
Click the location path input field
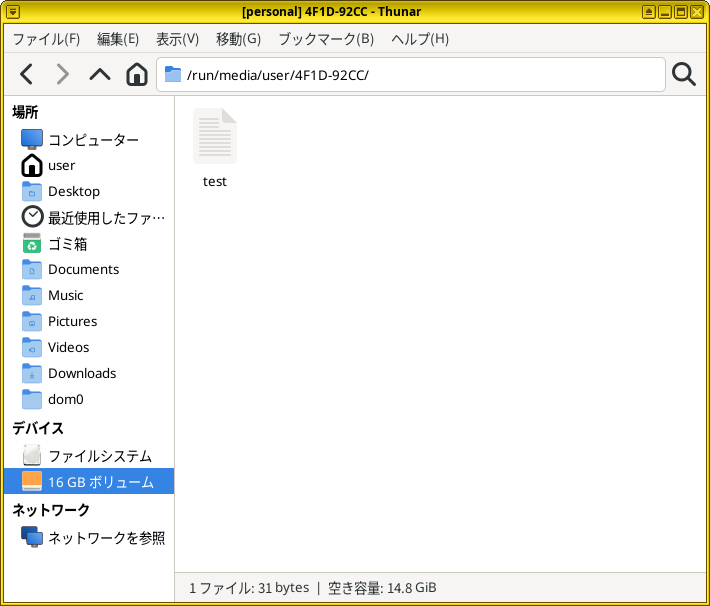pos(411,74)
